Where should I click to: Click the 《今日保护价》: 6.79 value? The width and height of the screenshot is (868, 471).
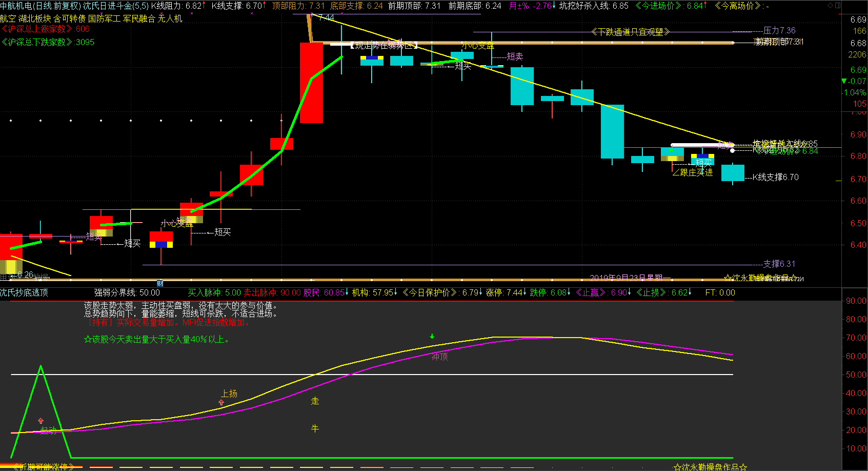pyautogui.click(x=443, y=292)
